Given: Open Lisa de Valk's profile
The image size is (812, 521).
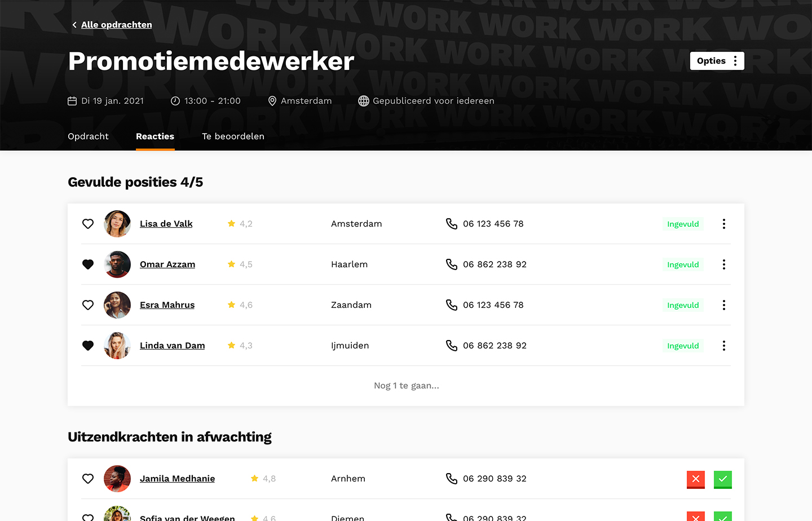Looking at the screenshot, I should (x=166, y=224).
